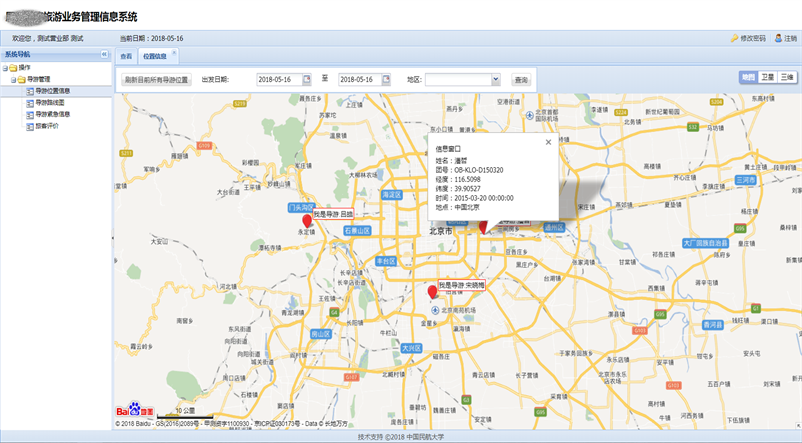Collapse the 导游管理 tree node

pyautogui.click(x=14, y=78)
